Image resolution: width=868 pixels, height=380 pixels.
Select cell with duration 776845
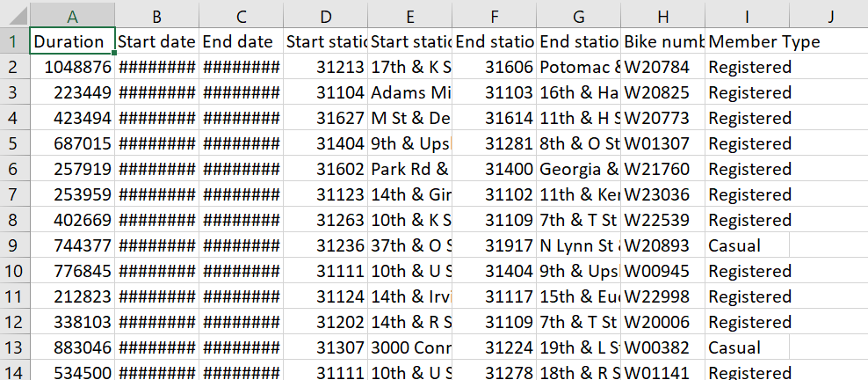pyautogui.click(x=72, y=271)
